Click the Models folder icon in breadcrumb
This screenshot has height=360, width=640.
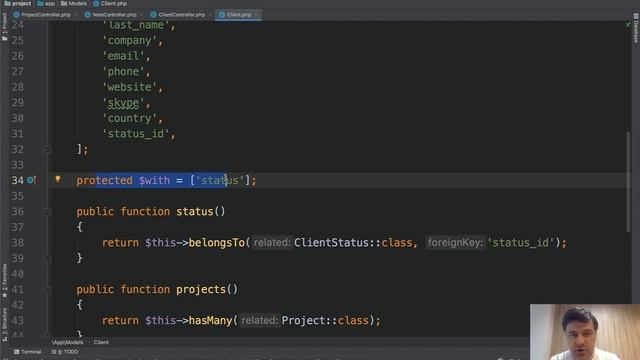pyautogui.click(x=64, y=3)
